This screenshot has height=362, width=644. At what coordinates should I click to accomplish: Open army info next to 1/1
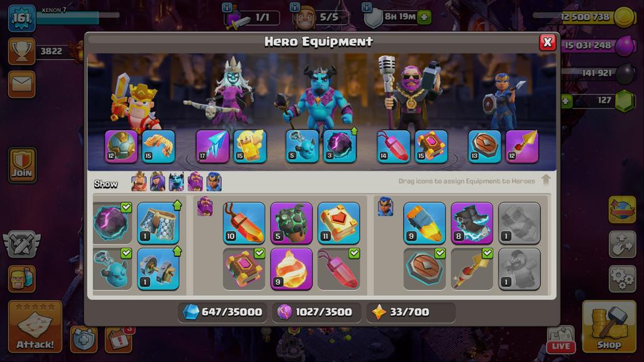click(x=227, y=7)
